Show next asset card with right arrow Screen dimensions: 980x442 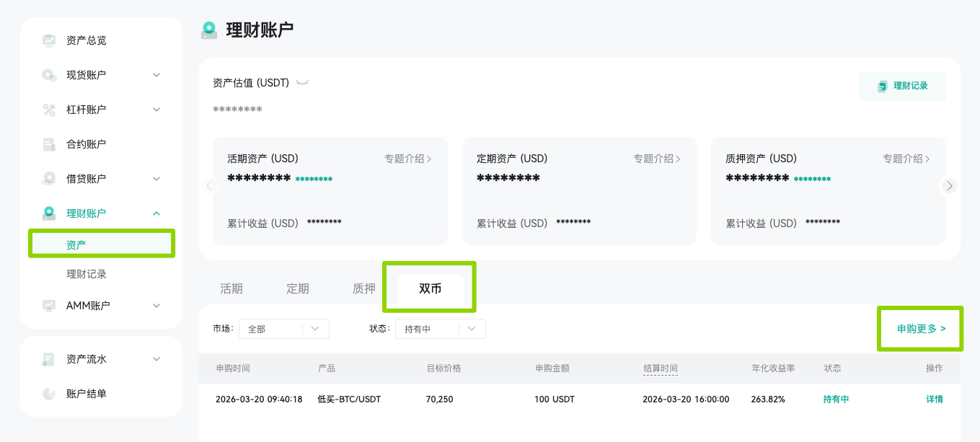[950, 186]
